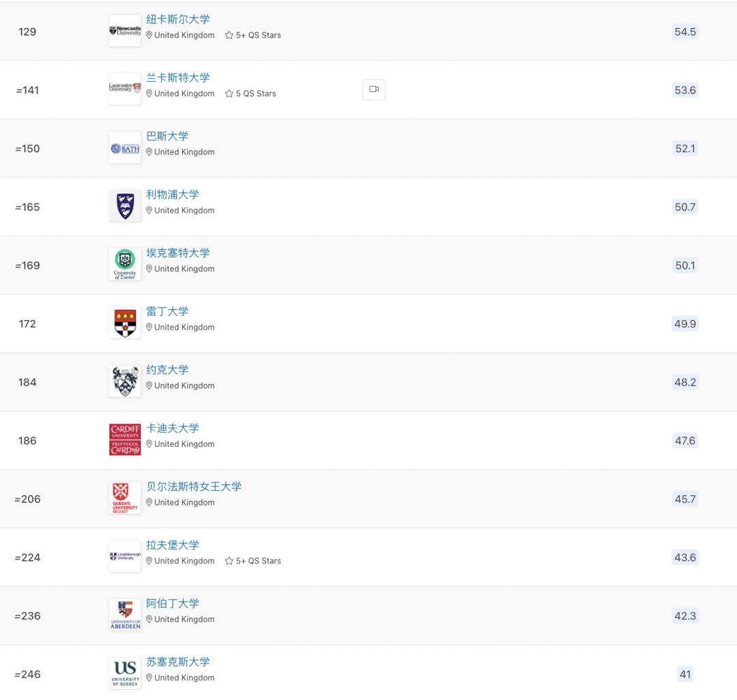
Task: Click the 54.5 score badge
Action: 685,31
